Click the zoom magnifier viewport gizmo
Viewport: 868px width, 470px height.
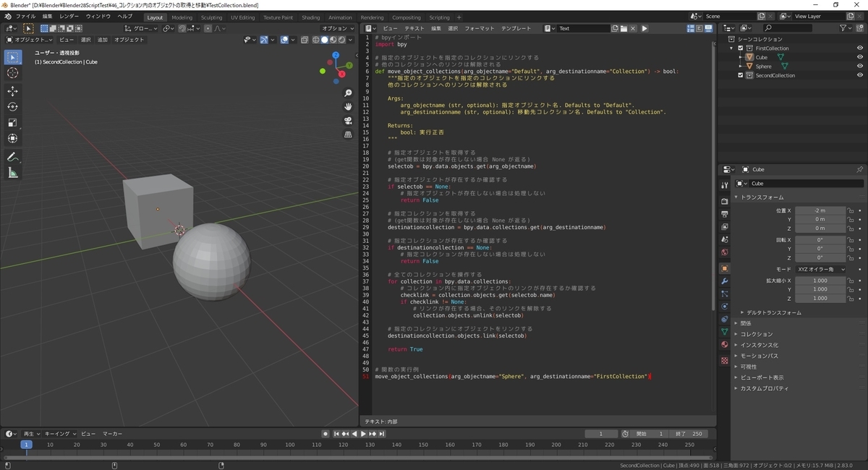tap(348, 93)
